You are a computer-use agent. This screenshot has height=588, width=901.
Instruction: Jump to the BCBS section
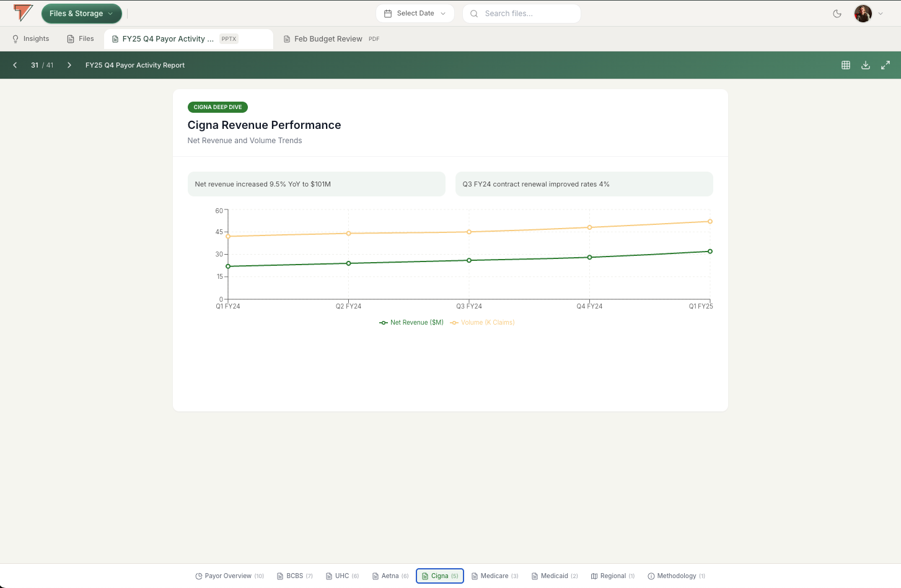(x=295, y=576)
